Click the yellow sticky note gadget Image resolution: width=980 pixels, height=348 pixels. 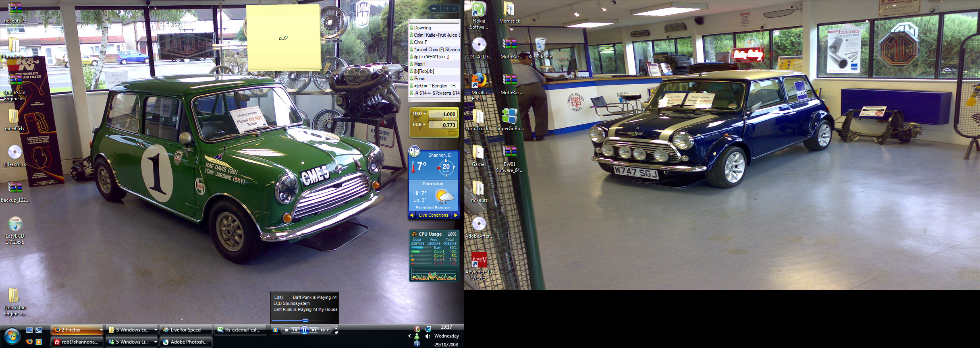(x=283, y=38)
